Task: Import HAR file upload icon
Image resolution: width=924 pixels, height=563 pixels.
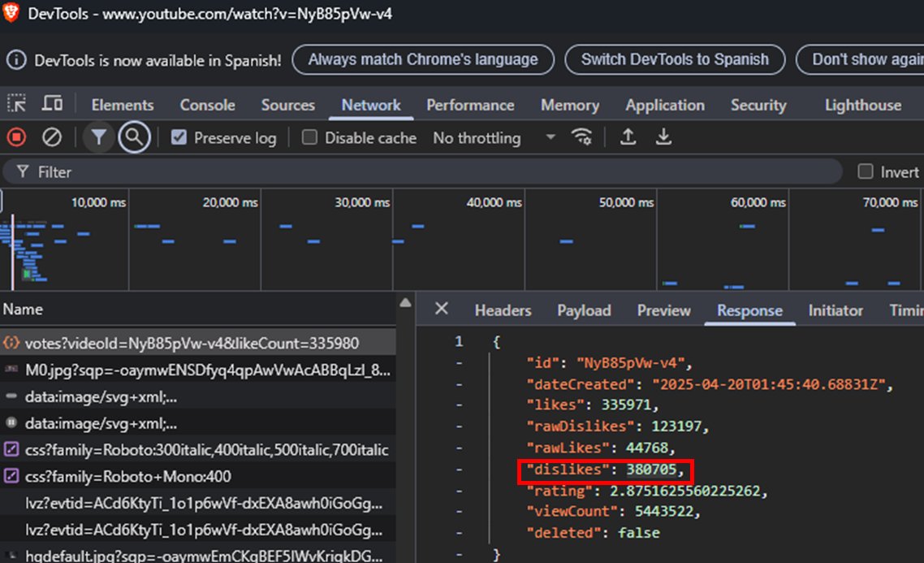Action: click(x=628, y=136)
